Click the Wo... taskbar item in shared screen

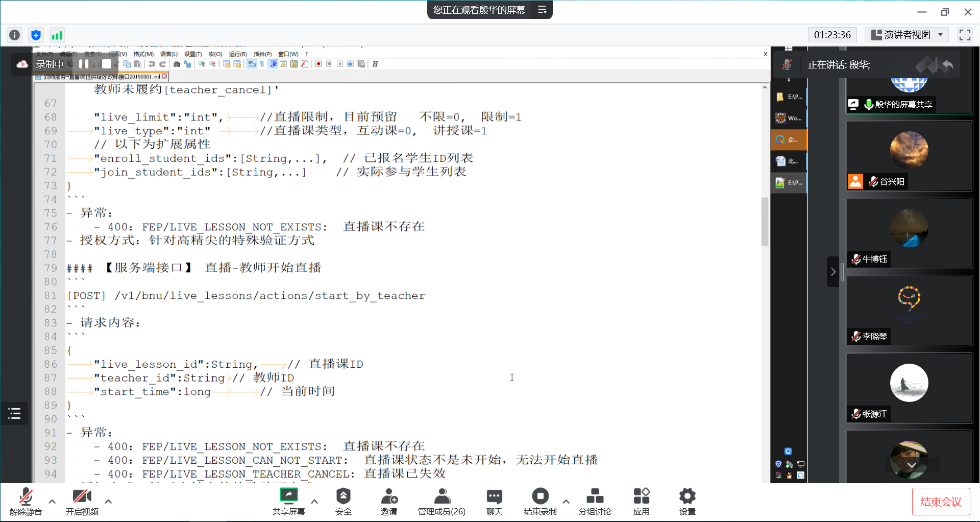pyautogui.click(x=789, y=118)
